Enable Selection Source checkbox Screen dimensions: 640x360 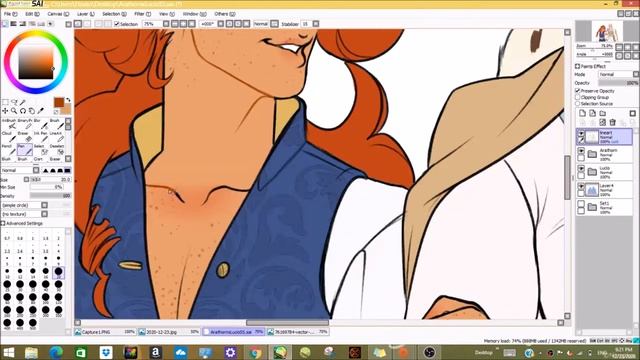click(x=578, y=104)
